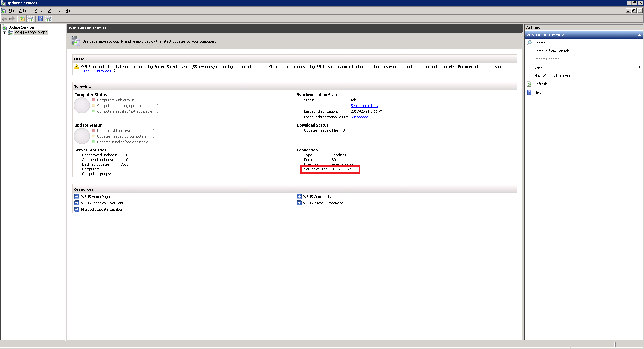Open the Using SSL with WSUS link
Viewport: 644px width, 349px height.
(x=98, y=71)
